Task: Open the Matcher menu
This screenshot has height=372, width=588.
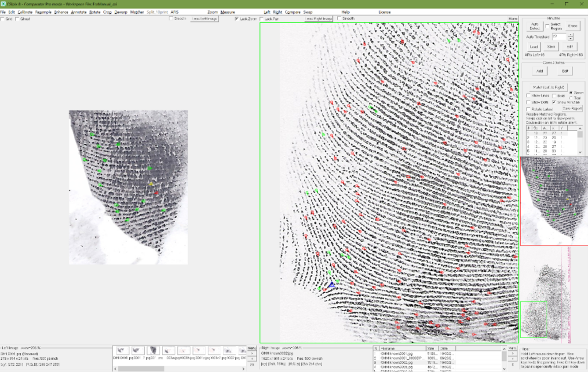Action: pos(137,12)
